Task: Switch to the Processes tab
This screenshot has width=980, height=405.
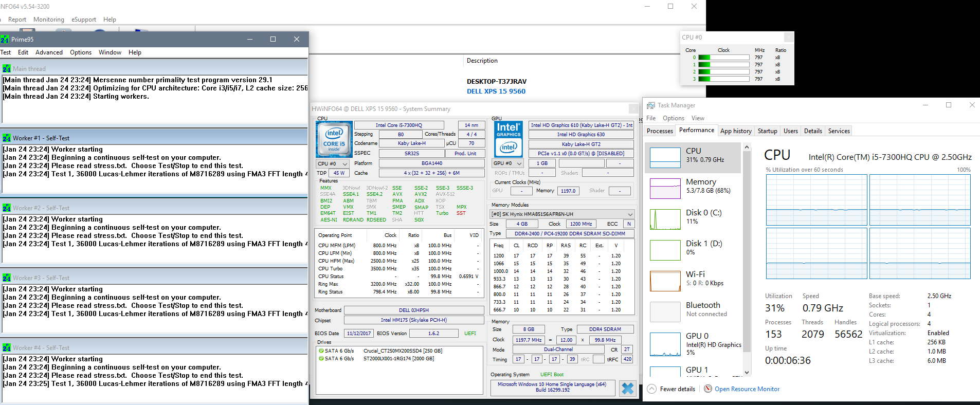Action: pyautogui.click(x=660, y=131)
